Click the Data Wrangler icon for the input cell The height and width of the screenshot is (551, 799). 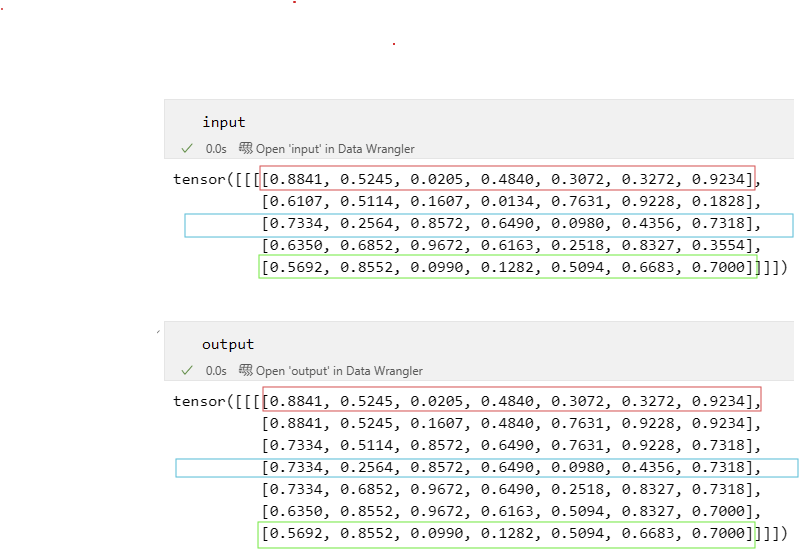[x=246, y=148]
